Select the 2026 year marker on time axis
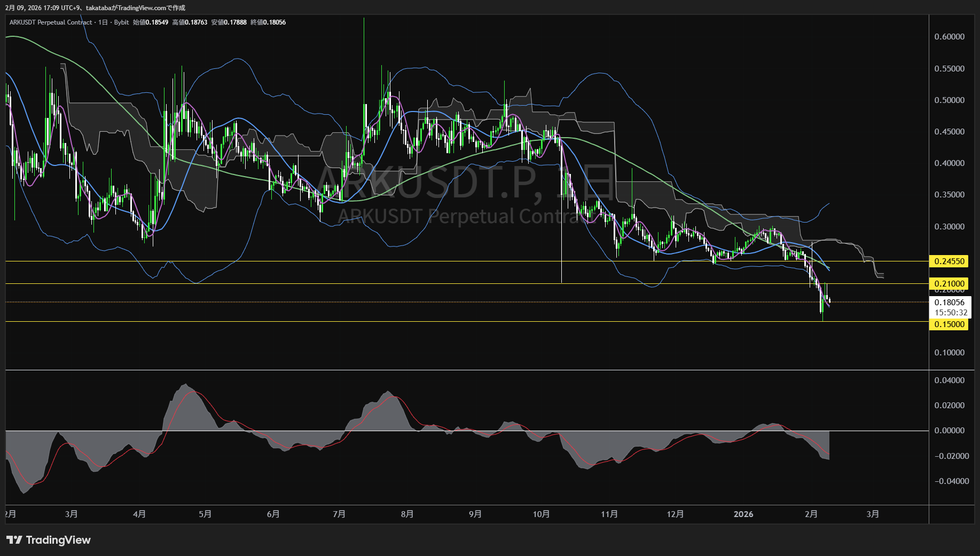980x556 pixels. (x=743, y=514)
